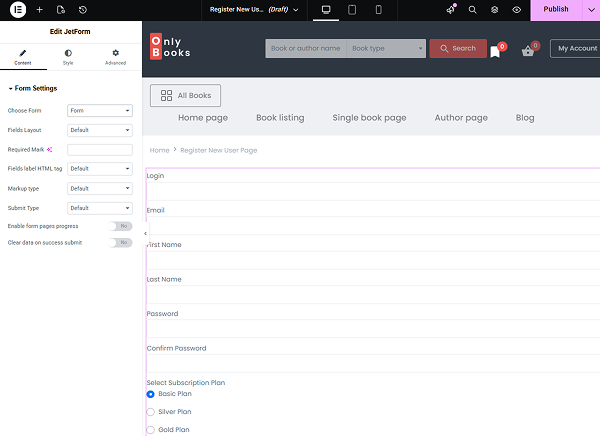
Task: Select the Gold Plan radio button
Action: 150,430
